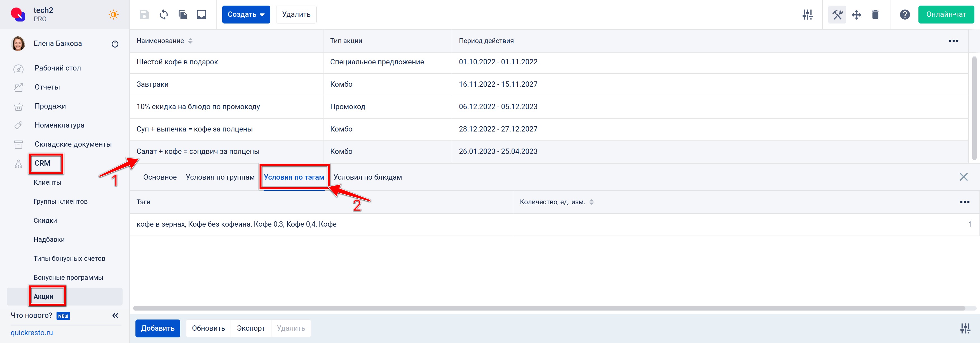This screenshot has width=980, height=343.
Task: Click the bottom-right column settings sliders icon
Action: click(x=965, y=328)
